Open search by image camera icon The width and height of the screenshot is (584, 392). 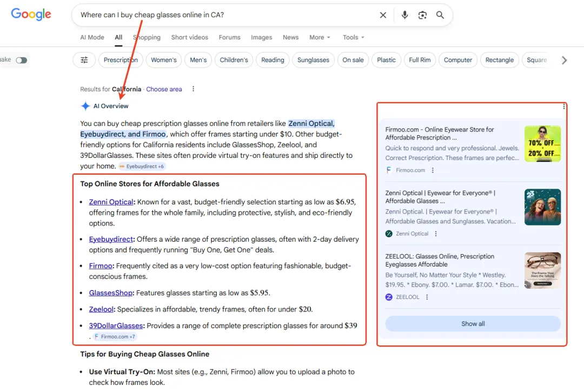pyautogui.click(x=422, y=15)
